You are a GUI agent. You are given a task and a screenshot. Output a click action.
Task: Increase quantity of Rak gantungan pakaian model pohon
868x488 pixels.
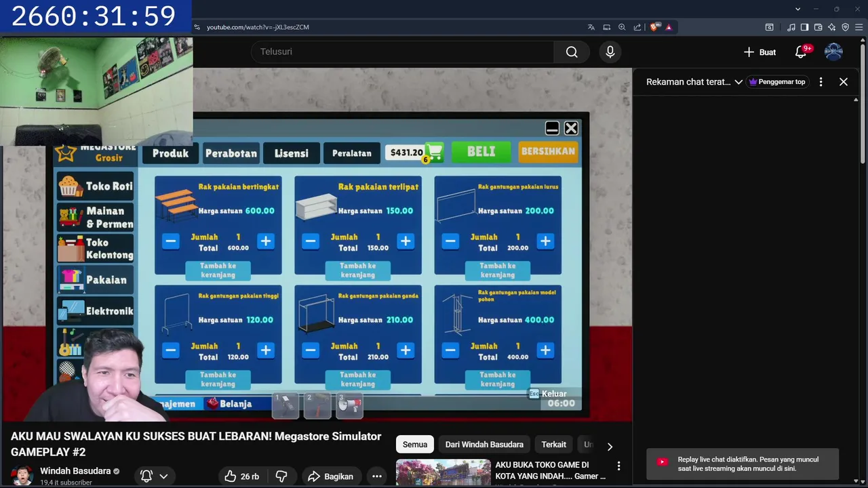[x=545, y=350]
